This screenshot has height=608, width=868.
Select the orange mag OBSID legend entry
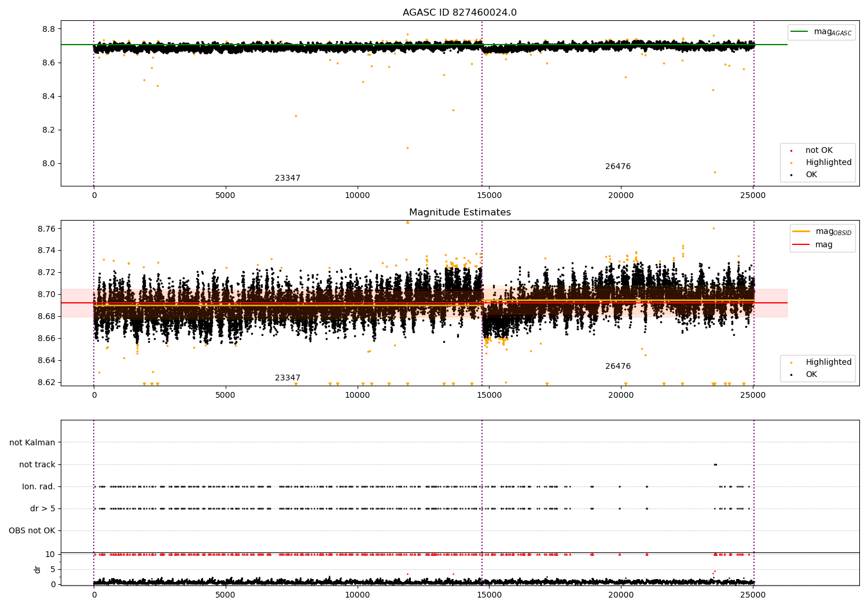coord(822,232)
